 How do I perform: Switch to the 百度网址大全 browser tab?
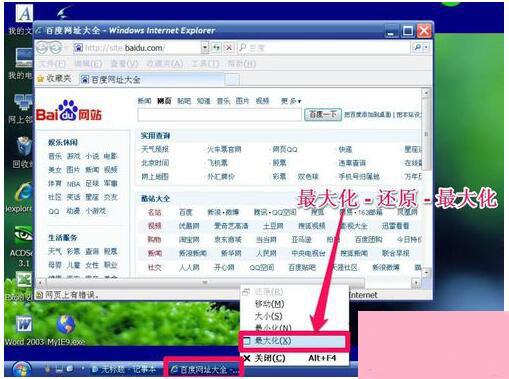coord(152,79)
